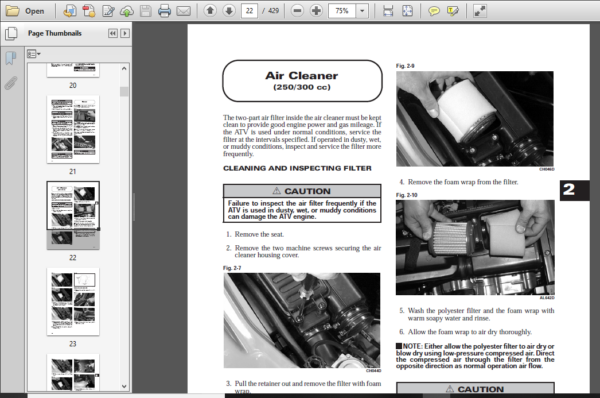Click thumbnail panel scroll down arrow
This screenshot has height=398, width=600.
[124, 386]
